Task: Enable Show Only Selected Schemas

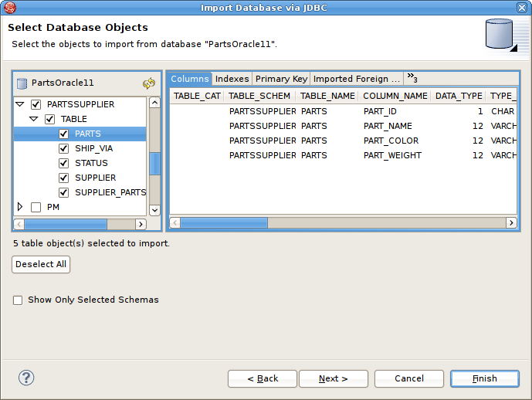Action: pos(18,300)
